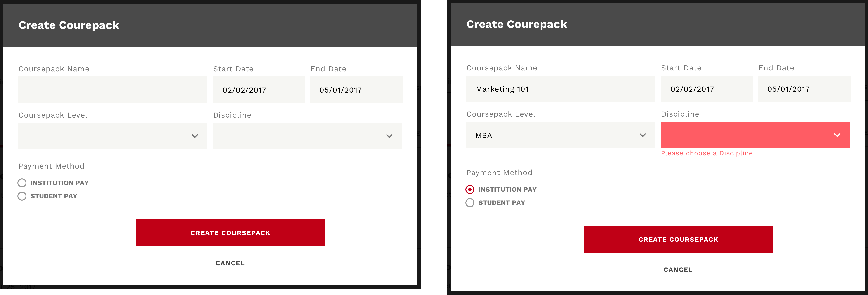
Task: Select Institution Pay radio button (left form)
Action: tap(21, 182)
